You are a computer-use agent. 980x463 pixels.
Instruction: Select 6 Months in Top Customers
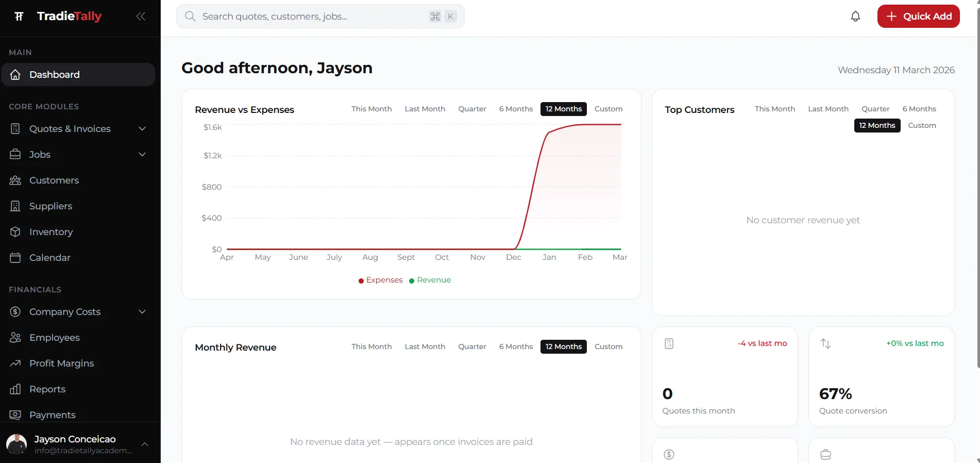pyautogui.click(x=919, y=109)
